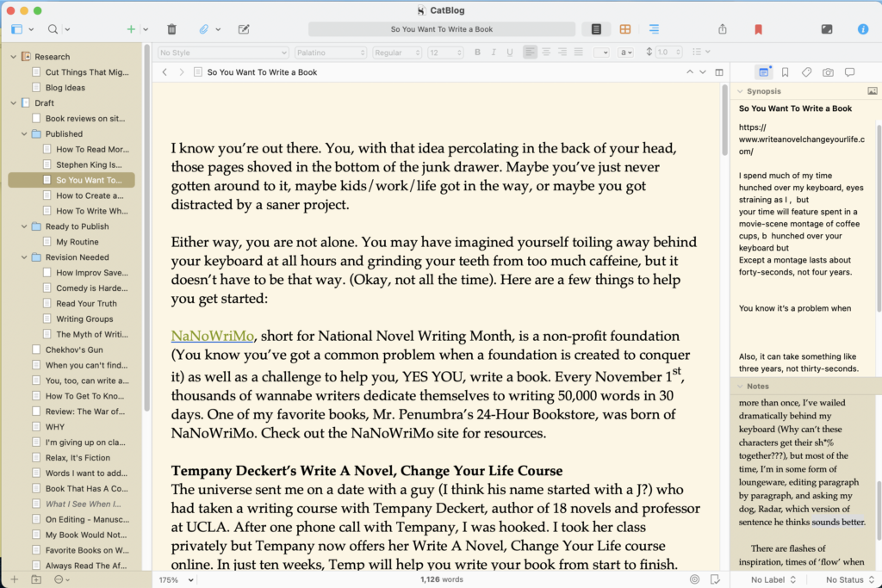This screenshot has height=588, width=882.
Task: Jump to next document with down arrow
Action: [x=703, y=72]
